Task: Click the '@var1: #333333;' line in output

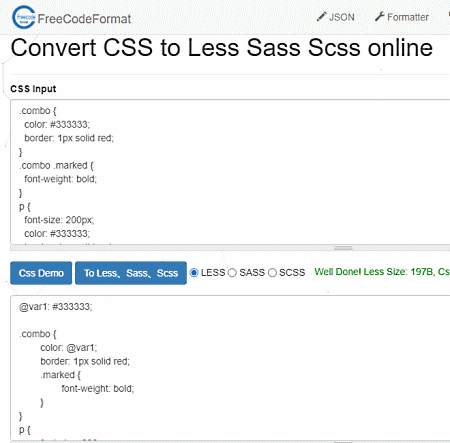Action: pos(56,307)
